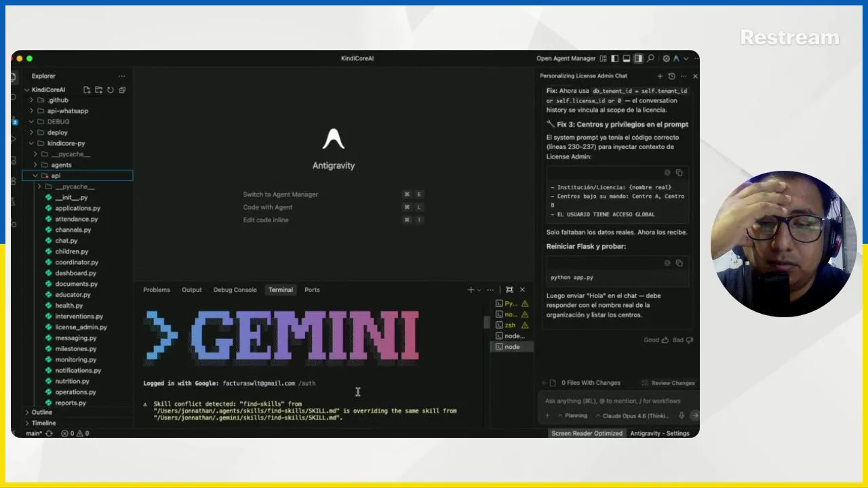The height and width of the screenshot is (488, 868).
Task: Click Screen Reader Optimized status item
Action: pyautogui.click(x=587, y=433)
